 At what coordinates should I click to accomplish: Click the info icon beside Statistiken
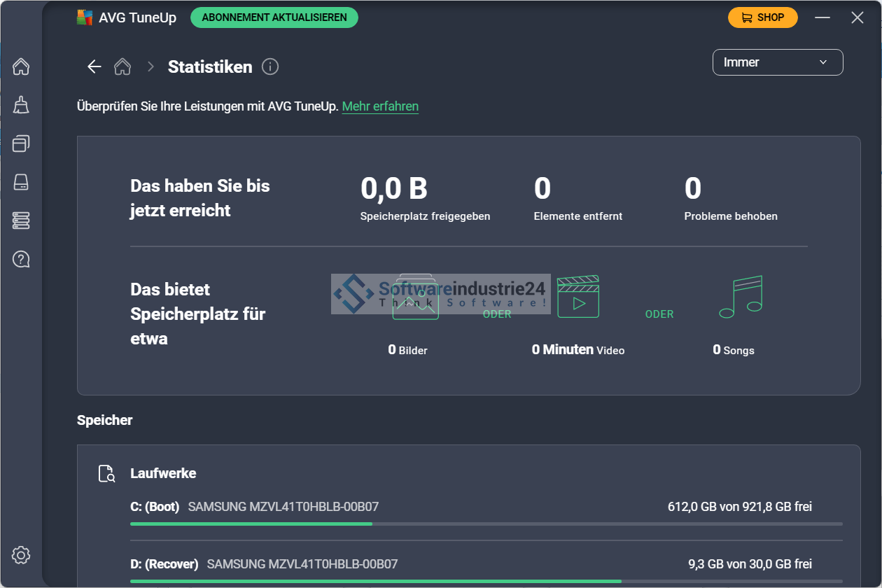(270, 67)
